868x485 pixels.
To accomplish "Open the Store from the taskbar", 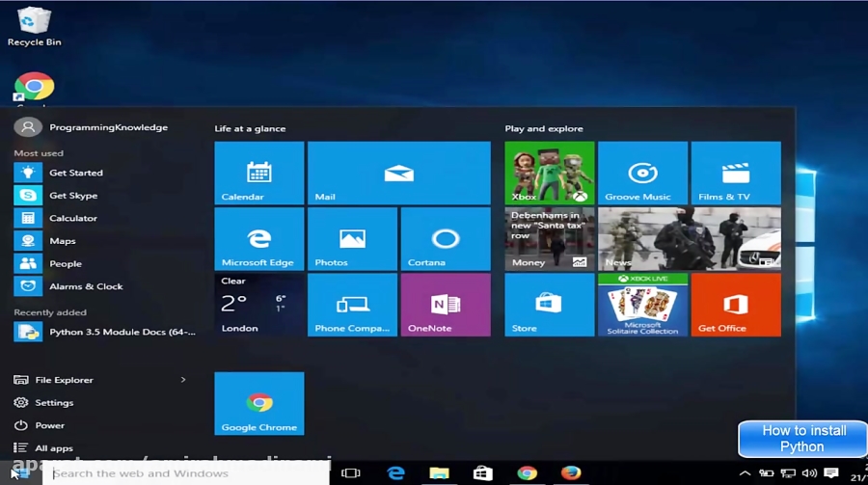I will (x=483, y=473).
